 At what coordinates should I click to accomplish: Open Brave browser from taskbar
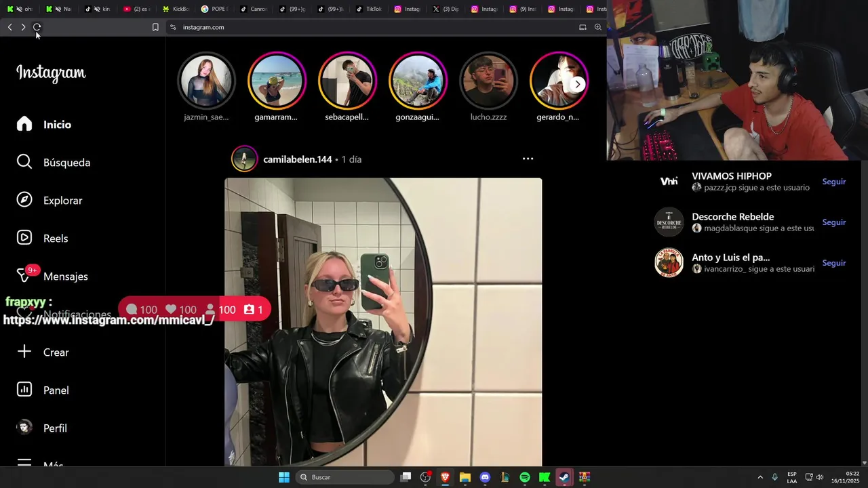(x=445, y=477)
